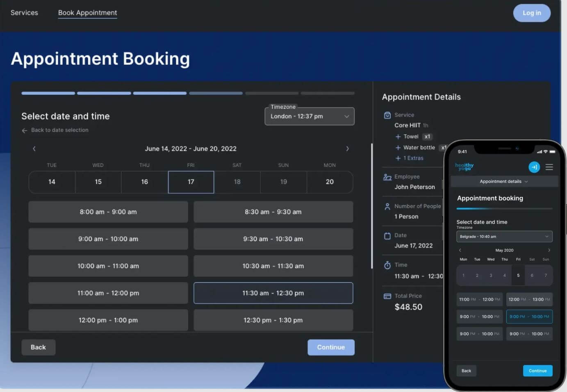567x392 pixels.
Task: Go to previous month on phone calendar
Action: pos(460,250)
